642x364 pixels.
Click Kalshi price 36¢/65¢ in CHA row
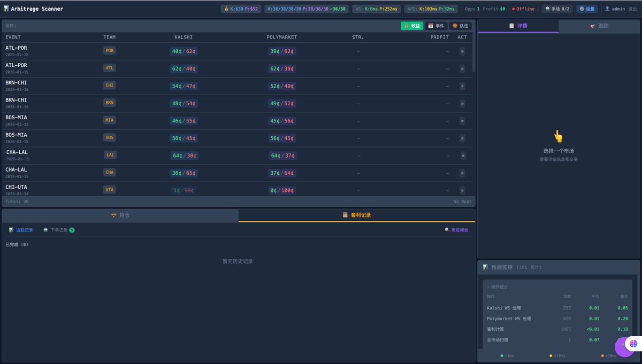click(x=184, y=173)
